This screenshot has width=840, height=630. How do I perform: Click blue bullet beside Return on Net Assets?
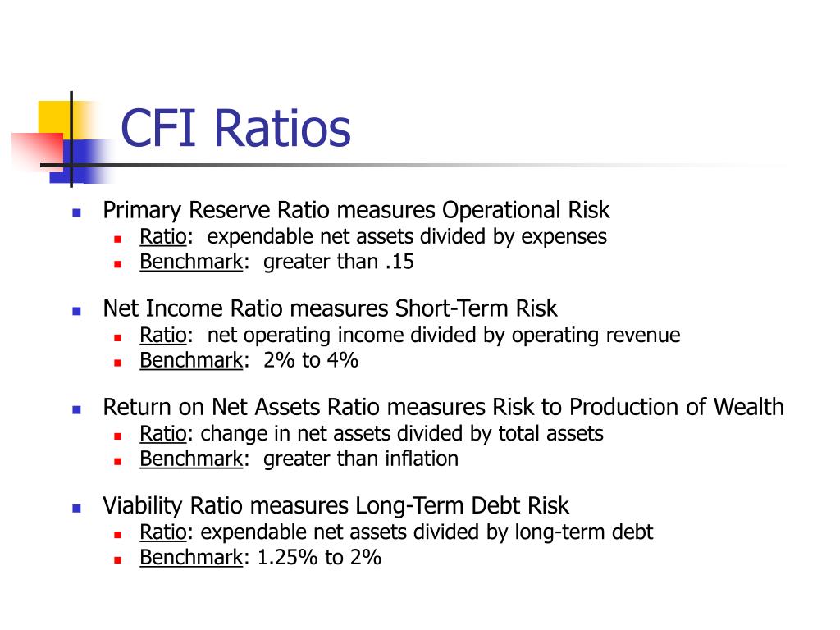76,410
